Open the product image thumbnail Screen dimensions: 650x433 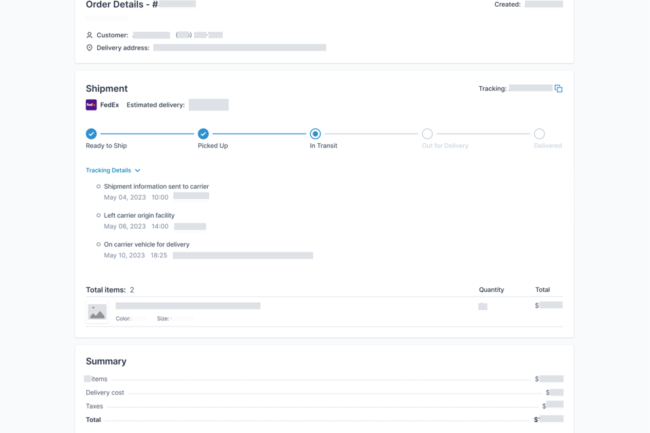pyautogui.click(x=97, y=312)
